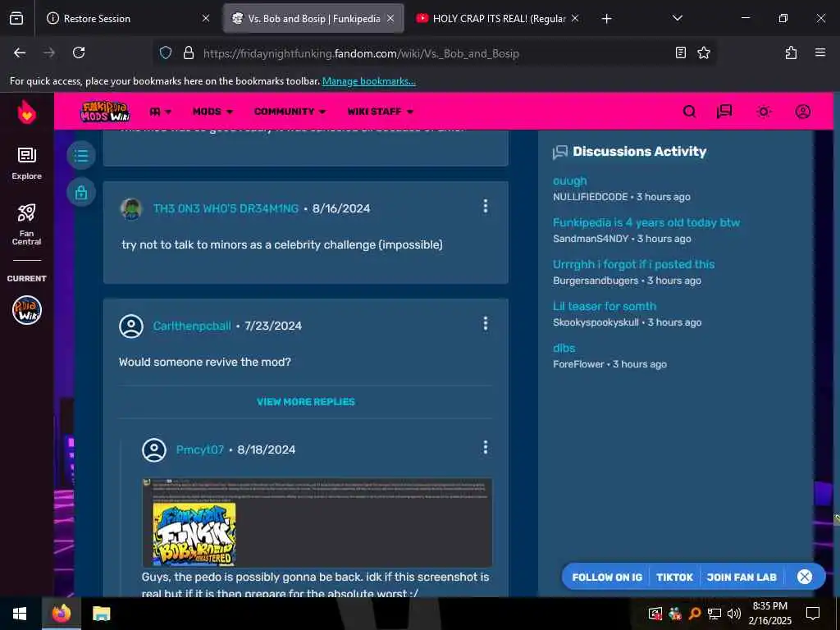Screen dimensions: 840x630
Task: Open options menu for Carlthenpcball comment
Action: (x=486, y=323)
